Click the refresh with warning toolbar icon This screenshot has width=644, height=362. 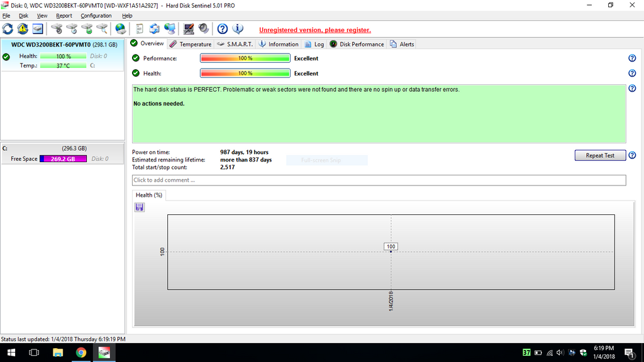point(23,29)
